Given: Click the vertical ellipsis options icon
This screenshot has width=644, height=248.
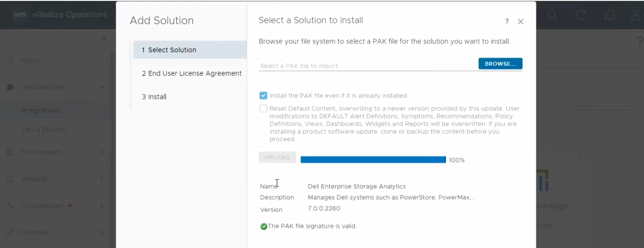Looking at the screenshot, I should (x=581, y=153).
